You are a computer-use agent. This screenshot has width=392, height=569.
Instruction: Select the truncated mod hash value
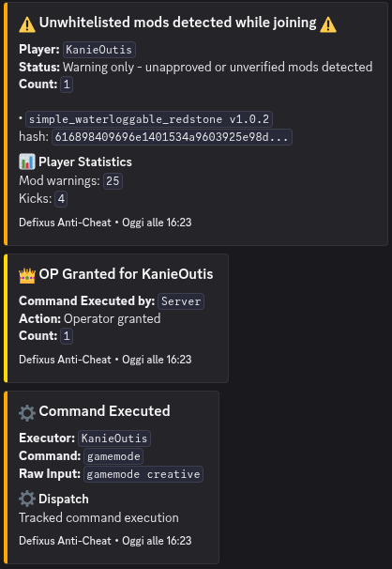172,137
